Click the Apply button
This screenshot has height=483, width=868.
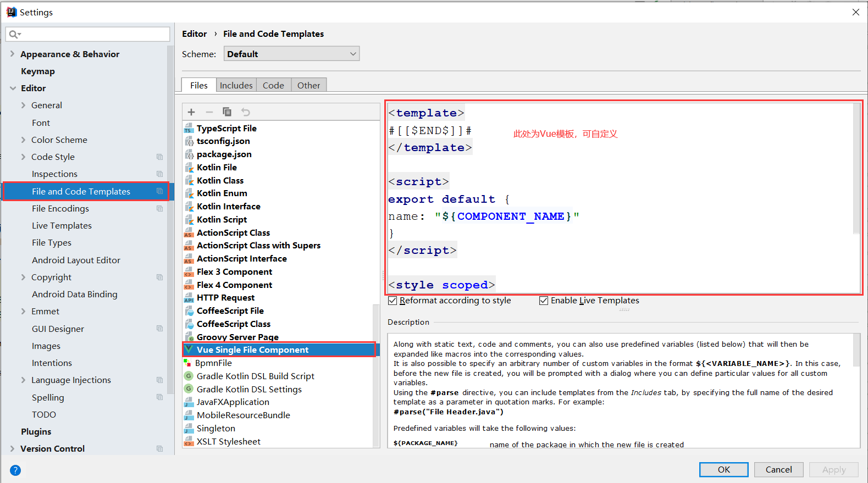834,470
